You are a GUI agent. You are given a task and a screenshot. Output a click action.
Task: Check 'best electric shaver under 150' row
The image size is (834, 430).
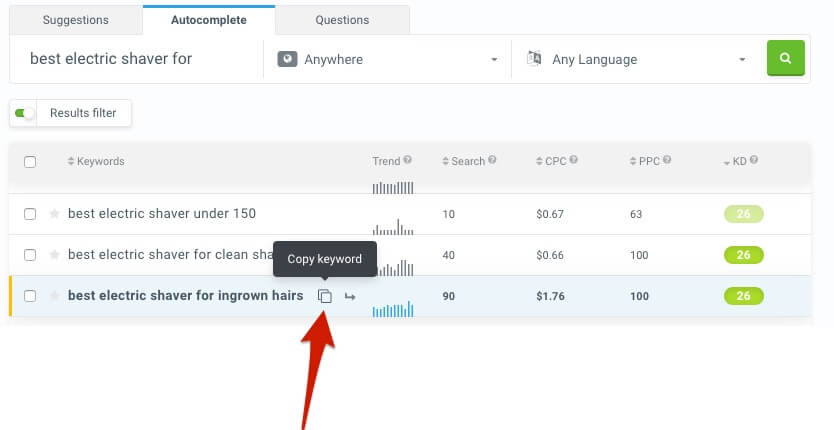[30, 214]
